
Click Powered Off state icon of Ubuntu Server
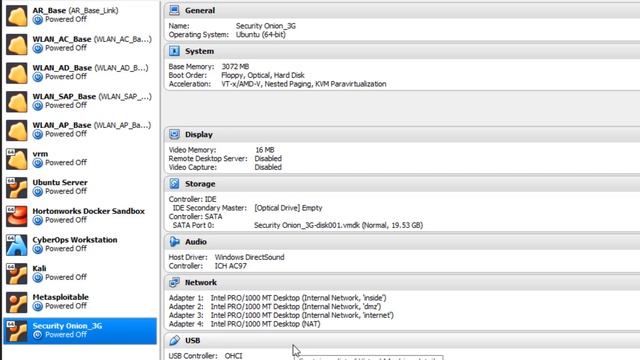(38, 191)
